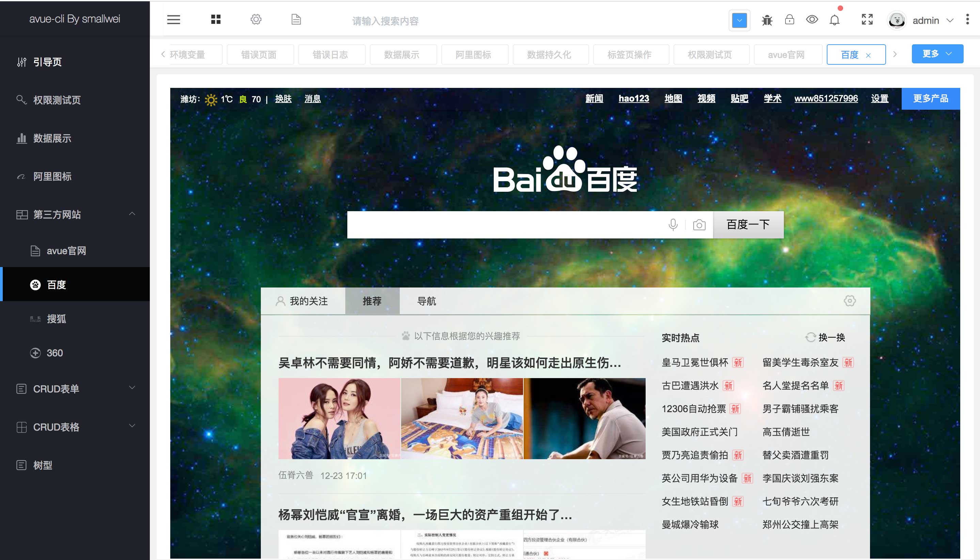980x560 pixels.
Task: Open 引导页 in the sidebar
Action: click(x=75, y=62)
